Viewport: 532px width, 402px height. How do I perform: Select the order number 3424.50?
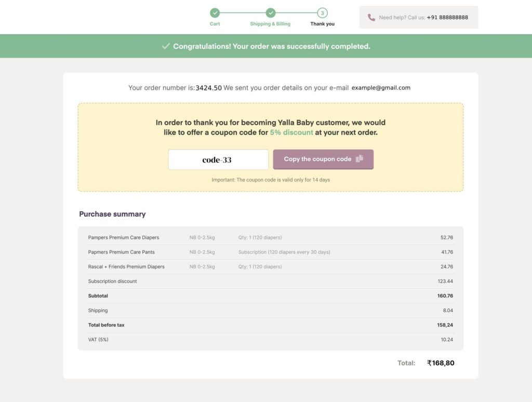tap(209, 88)
